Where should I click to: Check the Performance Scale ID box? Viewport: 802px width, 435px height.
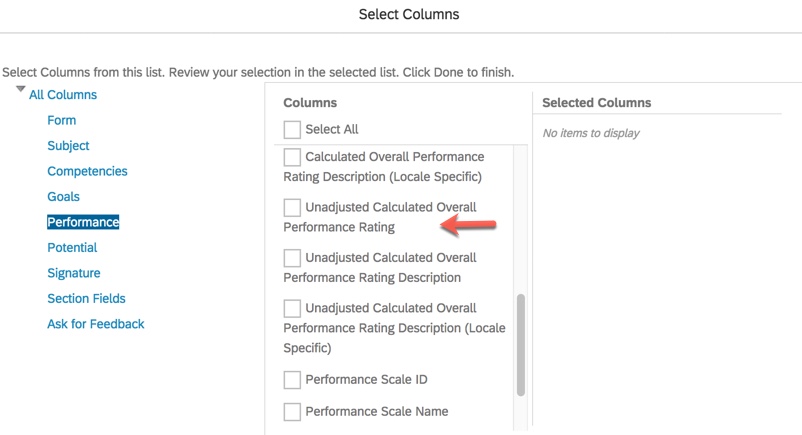[x=292, y=380]
